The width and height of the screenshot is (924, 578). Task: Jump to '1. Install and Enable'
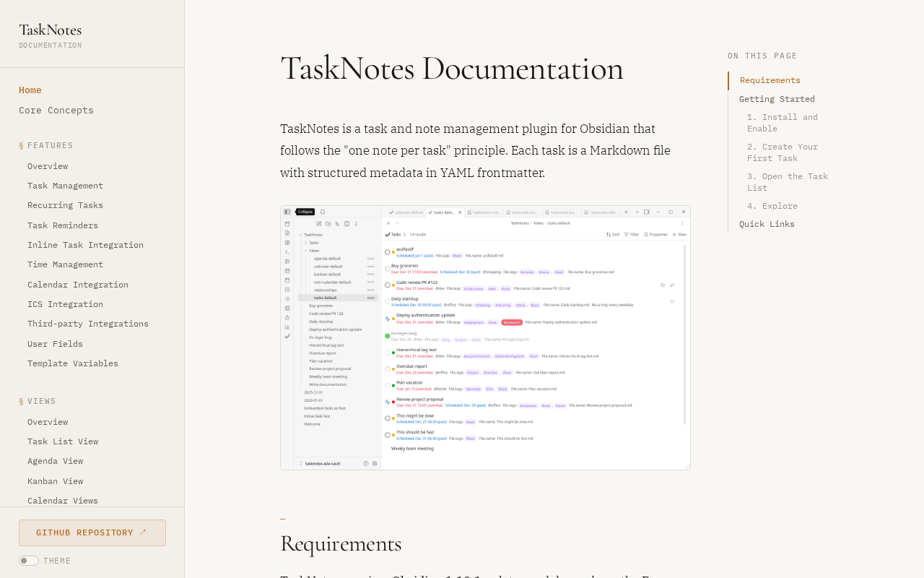(783, 123)
